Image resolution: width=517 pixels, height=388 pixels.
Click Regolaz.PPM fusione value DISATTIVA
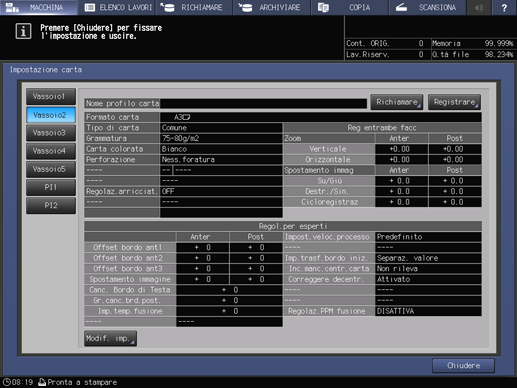click(x=428, y=311)
